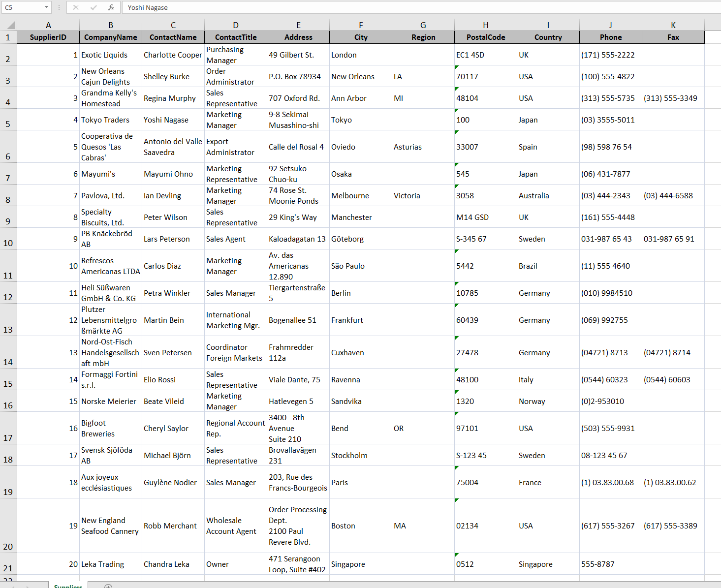This screenshot has width=721, height=588.
Task: Select the Exotic Liquids cell
Action: coord(111,55)
